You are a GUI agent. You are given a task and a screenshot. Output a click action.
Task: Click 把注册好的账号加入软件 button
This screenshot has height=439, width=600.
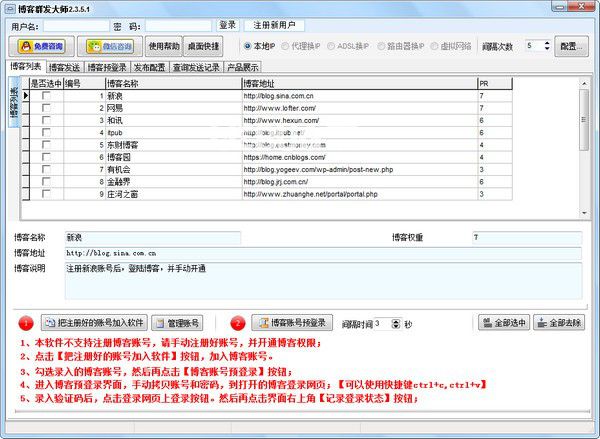(94, 323)
